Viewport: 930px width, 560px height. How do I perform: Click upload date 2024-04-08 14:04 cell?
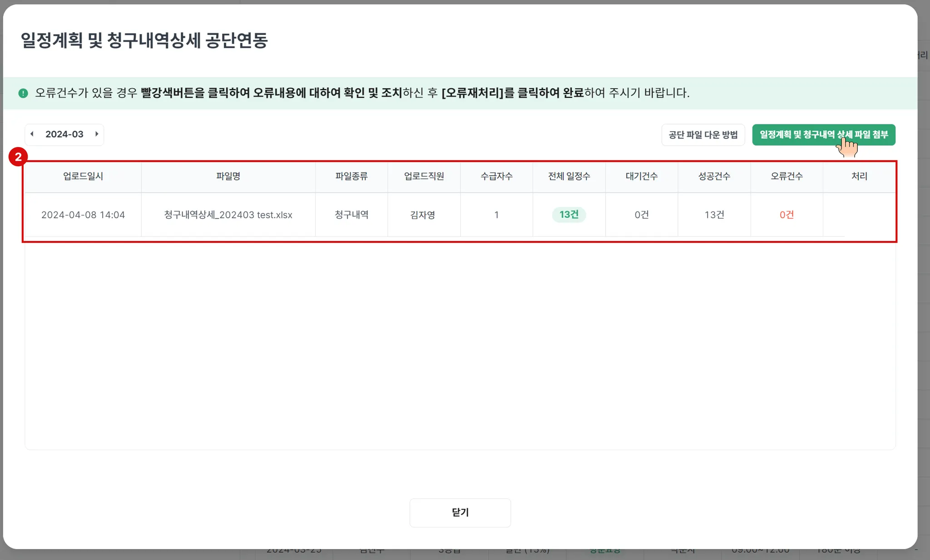83,215
